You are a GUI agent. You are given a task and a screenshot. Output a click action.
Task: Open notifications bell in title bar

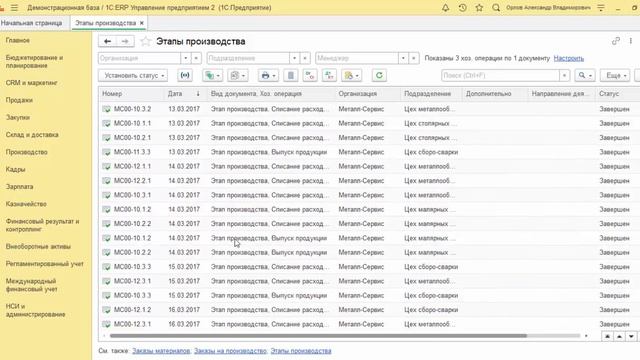(x=445, y=8)
